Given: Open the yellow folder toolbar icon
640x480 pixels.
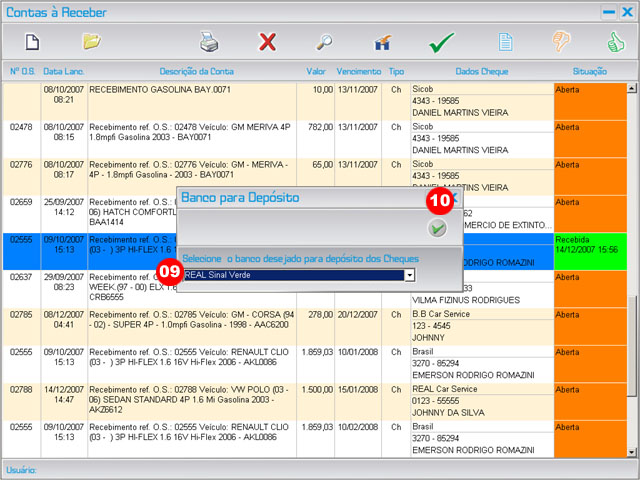Looking at the screenshot, I should tap(92, 42).
